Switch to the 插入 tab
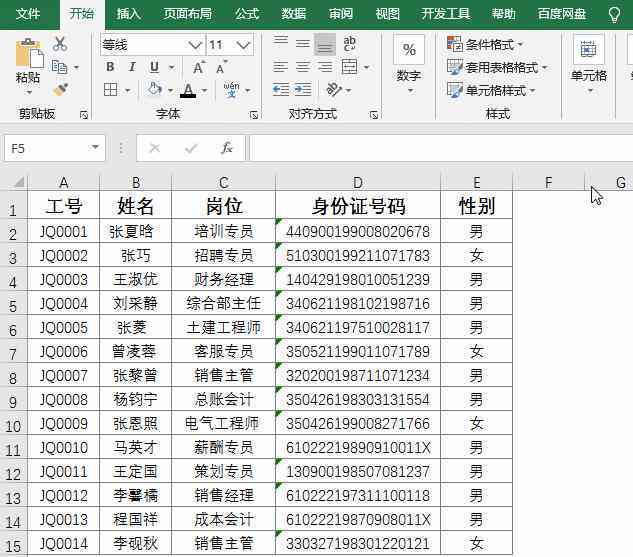 [x=128, y=15]
